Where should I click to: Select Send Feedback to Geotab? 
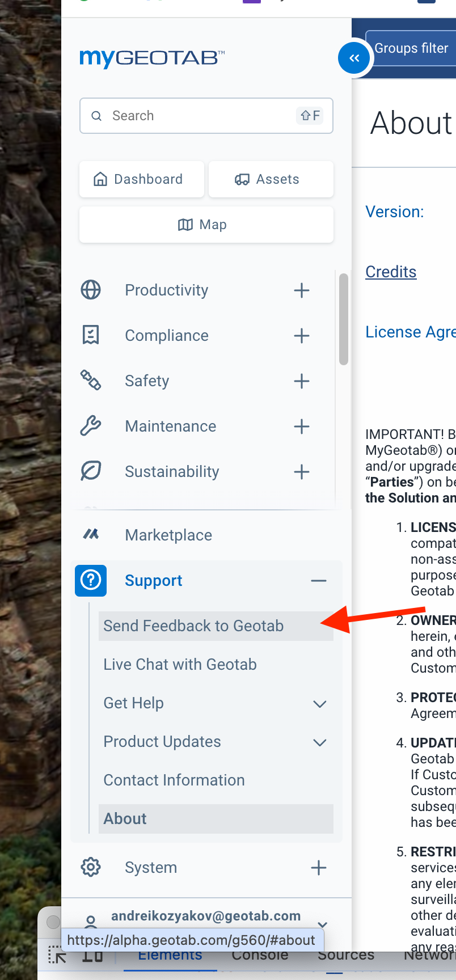coord(193,626)
